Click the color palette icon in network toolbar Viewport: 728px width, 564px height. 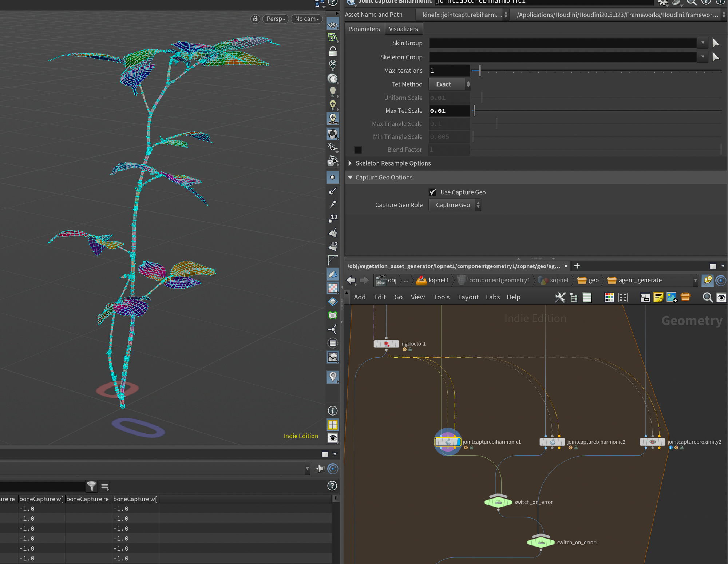point(609,297)
